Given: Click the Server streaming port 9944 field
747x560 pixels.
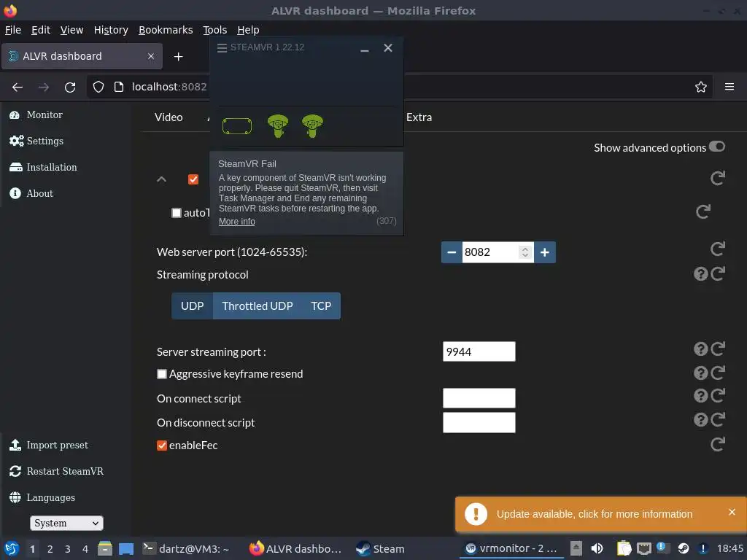Looking at the screenshot, I should [x=479, y=352].
